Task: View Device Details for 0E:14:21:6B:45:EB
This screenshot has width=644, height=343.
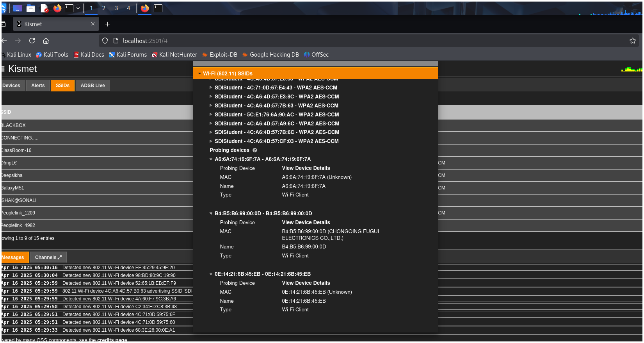Action: tap(306, 283)
